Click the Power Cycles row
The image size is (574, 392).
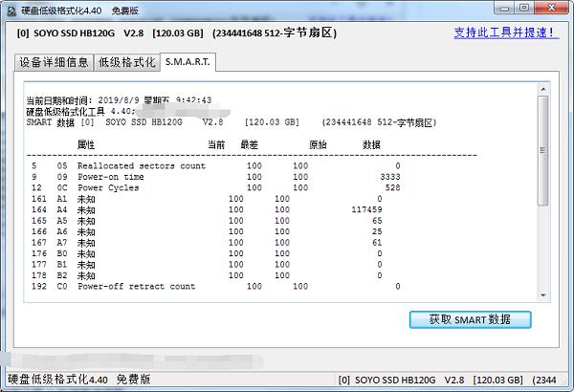(216, 187)
